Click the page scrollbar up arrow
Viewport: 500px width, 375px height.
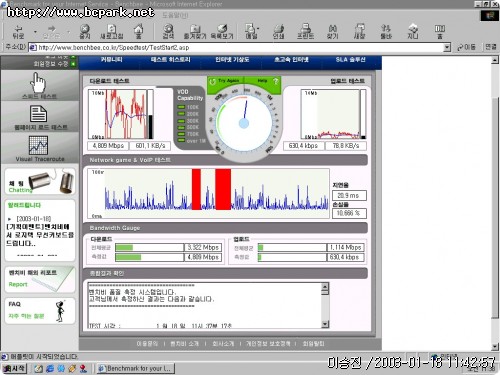[495, 60]
